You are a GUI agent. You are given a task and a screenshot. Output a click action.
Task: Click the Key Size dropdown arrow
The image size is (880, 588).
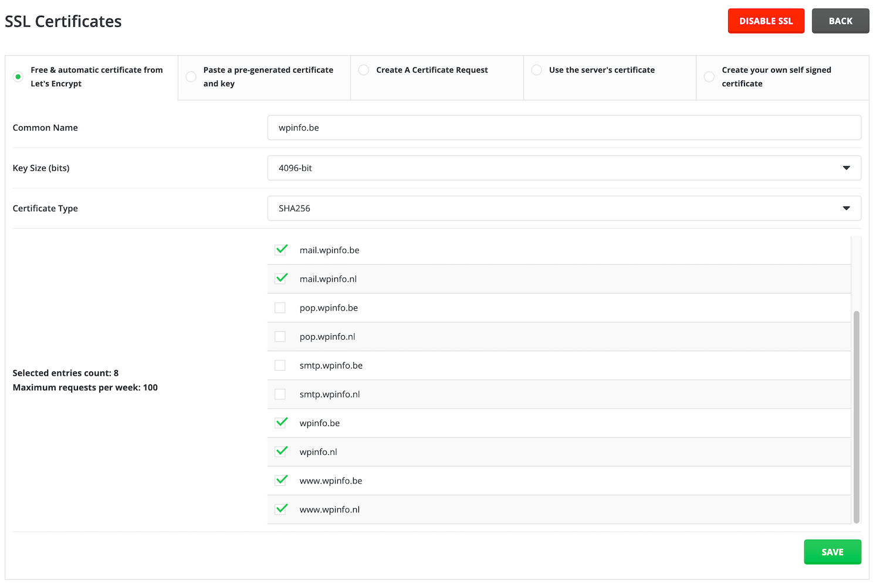pyautogui.click(x=846, y=168)
